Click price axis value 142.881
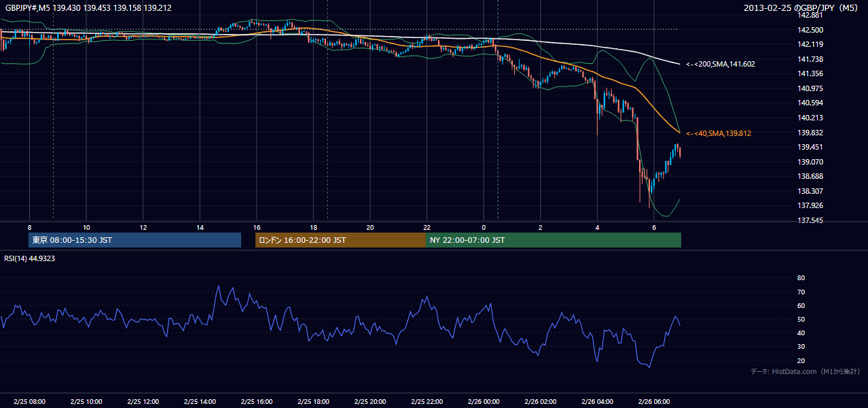 point(810,15)
